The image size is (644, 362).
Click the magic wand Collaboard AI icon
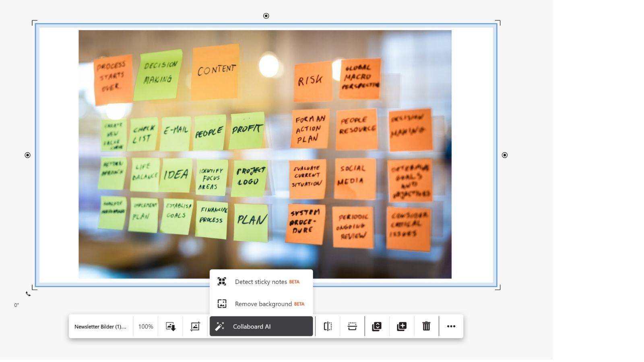[x=220, y=326]
